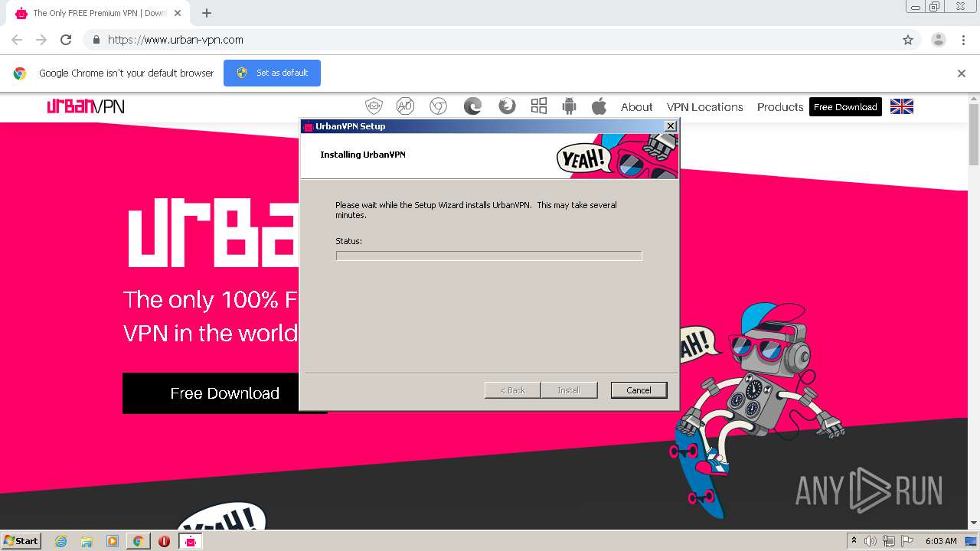Open the ad blocker icon in site header
Image resolution: width=980 pixels, height=551 pixels.
[405, 106]
